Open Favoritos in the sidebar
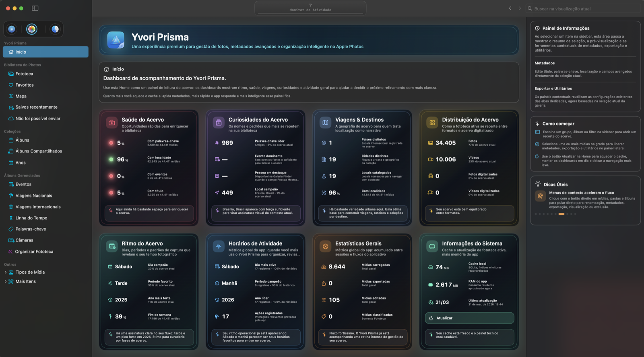This screenshot has width=644, height=357. click(45, 85)
